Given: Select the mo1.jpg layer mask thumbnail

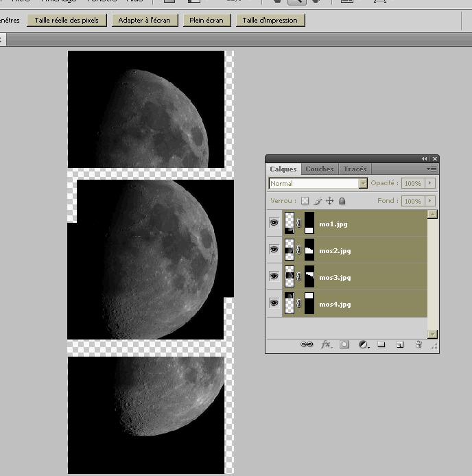Looking at the screenshot, I should click(x=309, y=223).
